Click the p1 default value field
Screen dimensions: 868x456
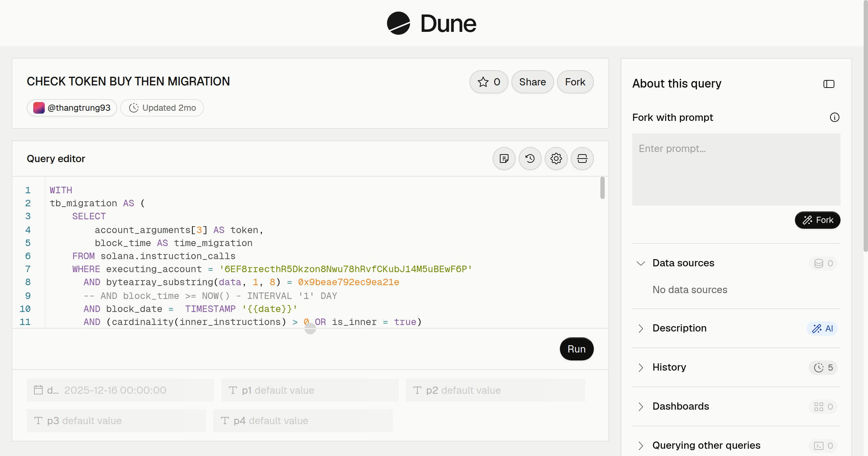click(x=310, y=390)
